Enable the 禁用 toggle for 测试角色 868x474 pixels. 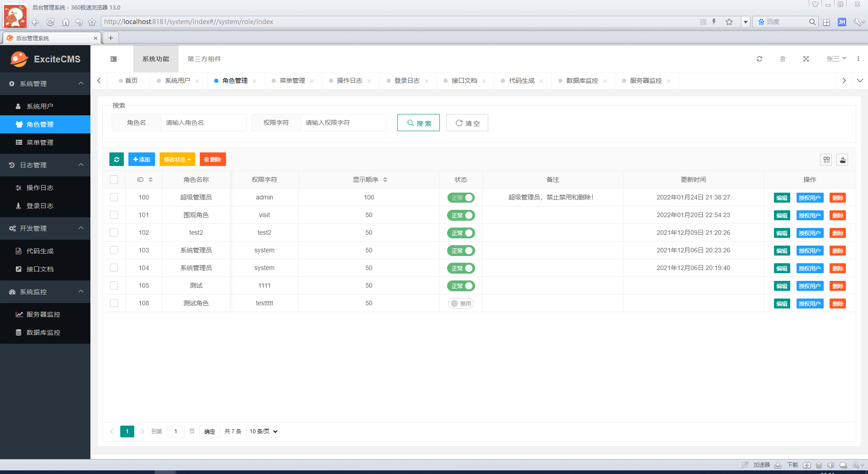461,303
